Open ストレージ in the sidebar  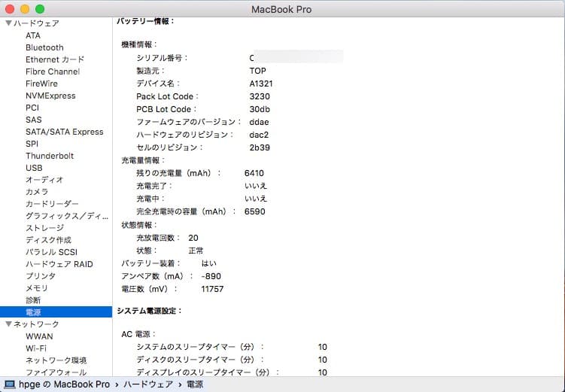point(44,228)
